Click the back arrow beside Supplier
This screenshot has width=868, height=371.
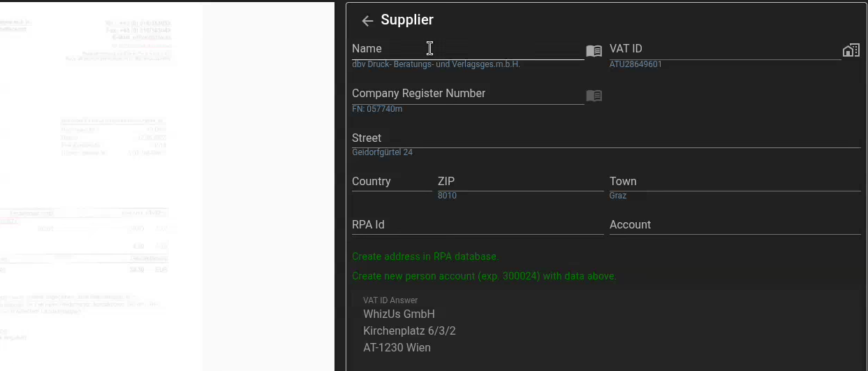367,21
